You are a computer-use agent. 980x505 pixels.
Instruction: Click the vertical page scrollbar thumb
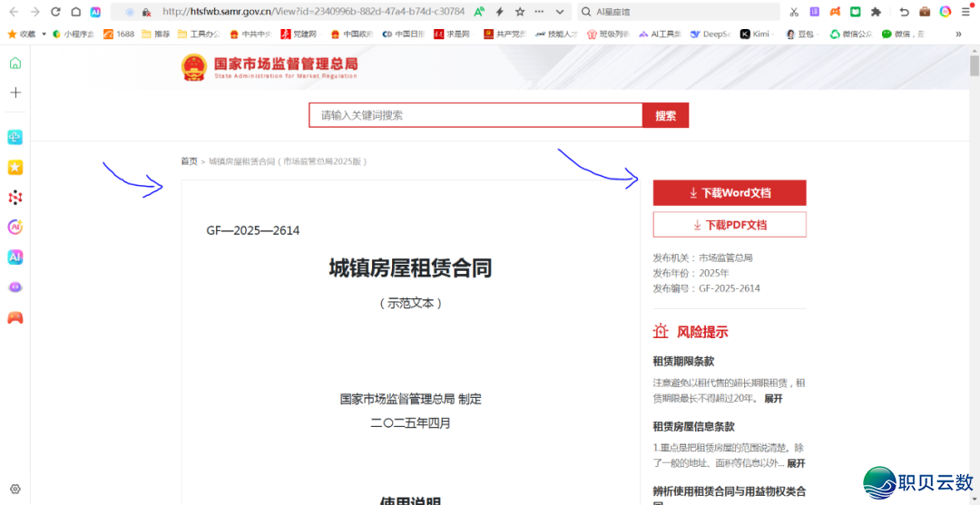974,65
